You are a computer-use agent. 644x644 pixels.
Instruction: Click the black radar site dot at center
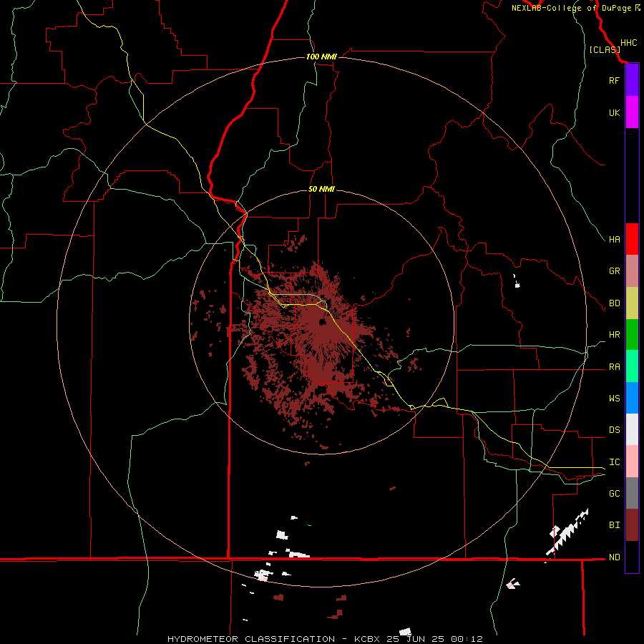click(x=323, y=322)
